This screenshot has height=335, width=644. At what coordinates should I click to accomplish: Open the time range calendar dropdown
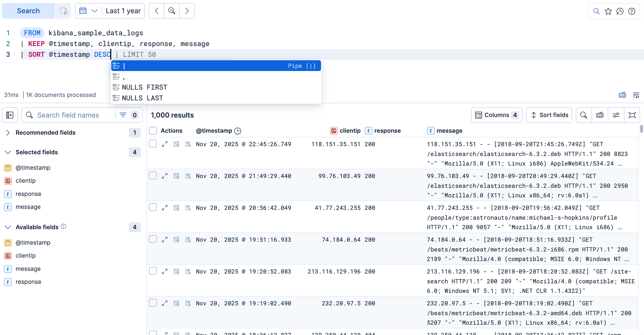point(88,11)
